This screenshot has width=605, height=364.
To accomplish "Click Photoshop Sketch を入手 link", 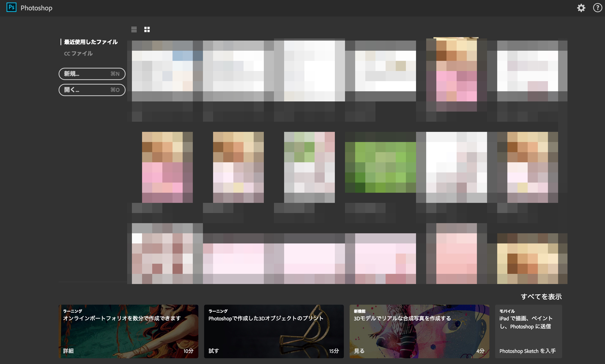I will (x=527, y=351).
